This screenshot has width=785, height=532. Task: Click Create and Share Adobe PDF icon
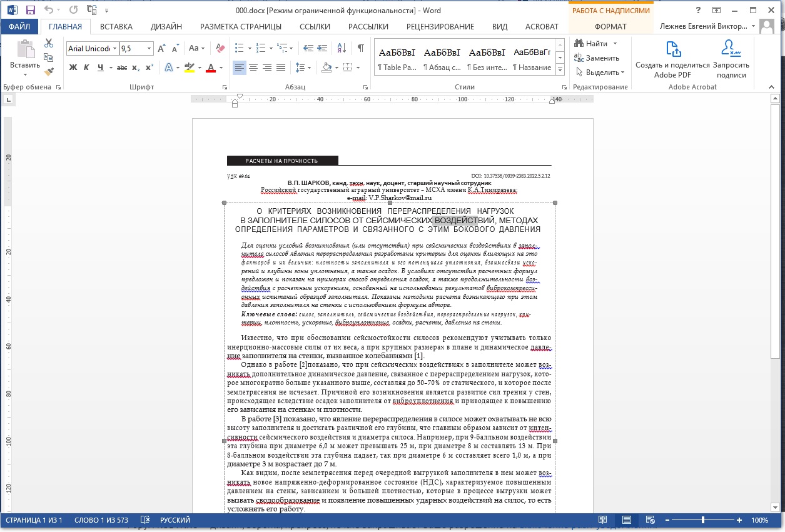pos(672,60)
